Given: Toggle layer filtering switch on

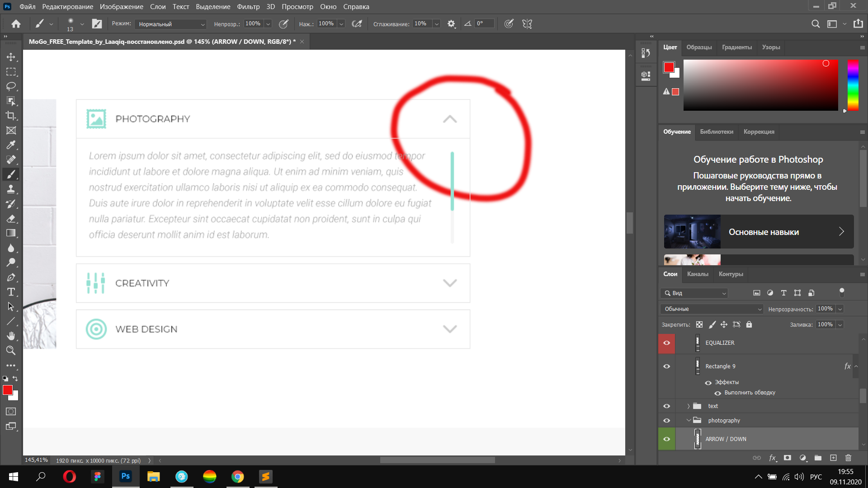Looking at the screenshot, I should point(842,292).
